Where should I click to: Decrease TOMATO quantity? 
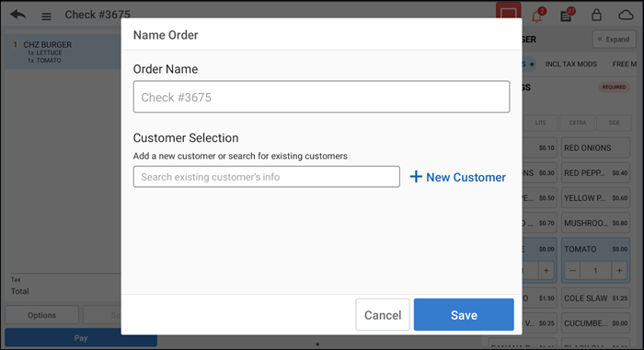572,271
